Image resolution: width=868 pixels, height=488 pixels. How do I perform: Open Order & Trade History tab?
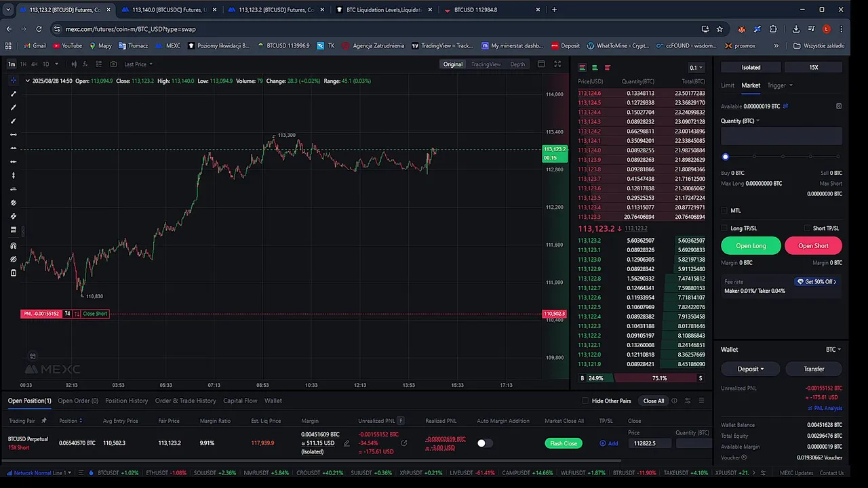pos(186,401)
